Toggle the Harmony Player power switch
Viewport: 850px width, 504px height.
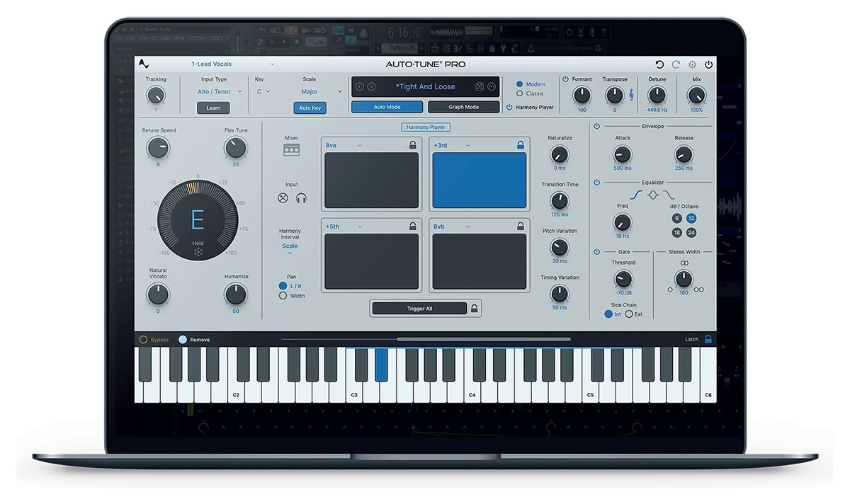(x=509, y=108)
